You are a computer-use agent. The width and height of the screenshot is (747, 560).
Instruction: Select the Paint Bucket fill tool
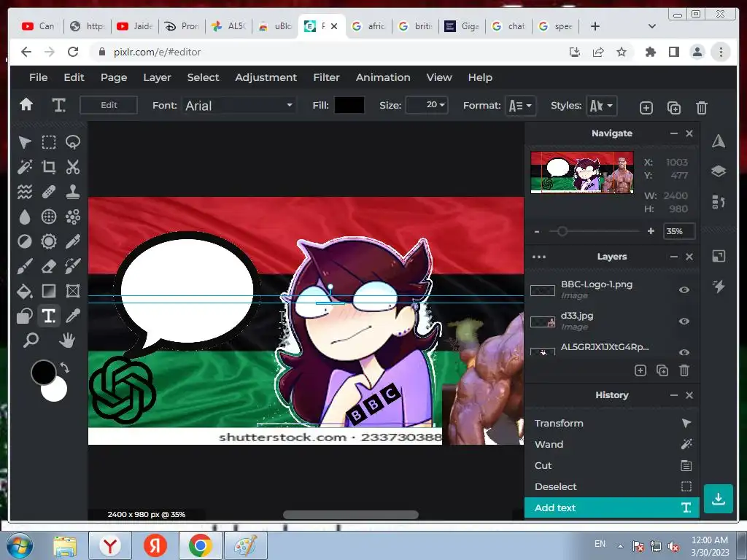[x=25, y=291]
